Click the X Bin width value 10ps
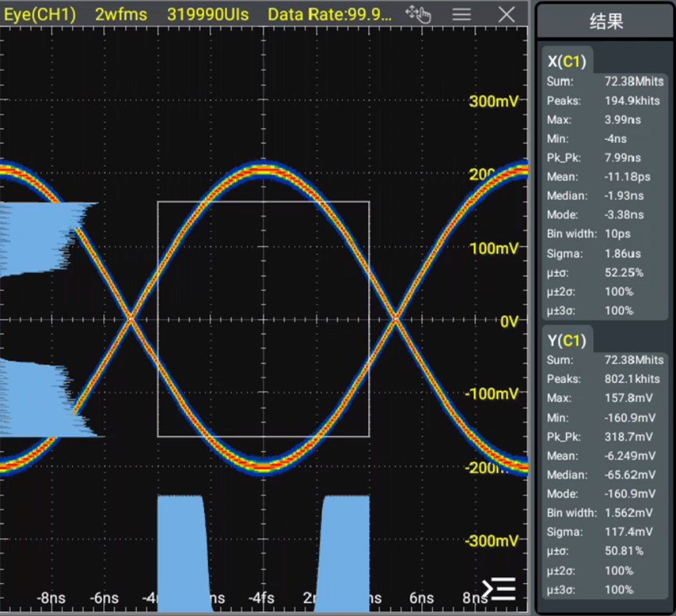 pos(617,234)
